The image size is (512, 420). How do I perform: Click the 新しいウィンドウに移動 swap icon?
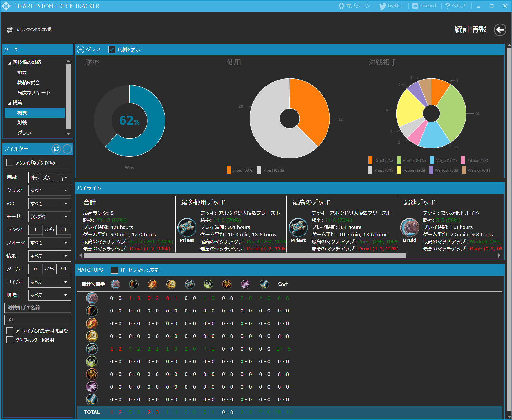click(x=10, y=30)
